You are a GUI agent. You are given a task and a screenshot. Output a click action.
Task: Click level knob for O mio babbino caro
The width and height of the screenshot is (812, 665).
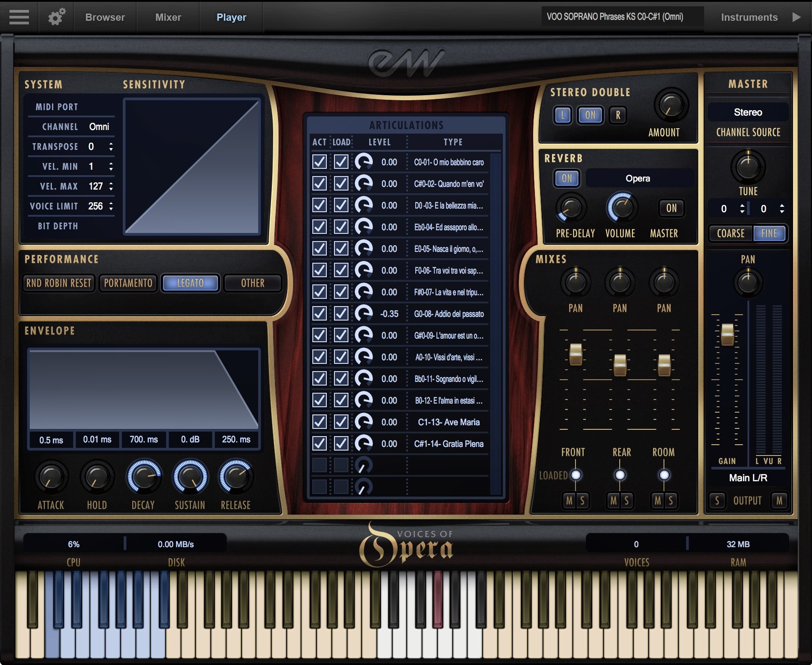364,162
